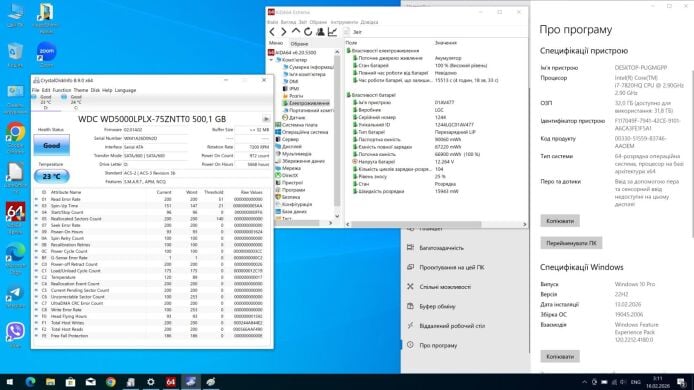Click Копіювати under Windows specifications
694x390 pixels.
[x=560, y=356]
